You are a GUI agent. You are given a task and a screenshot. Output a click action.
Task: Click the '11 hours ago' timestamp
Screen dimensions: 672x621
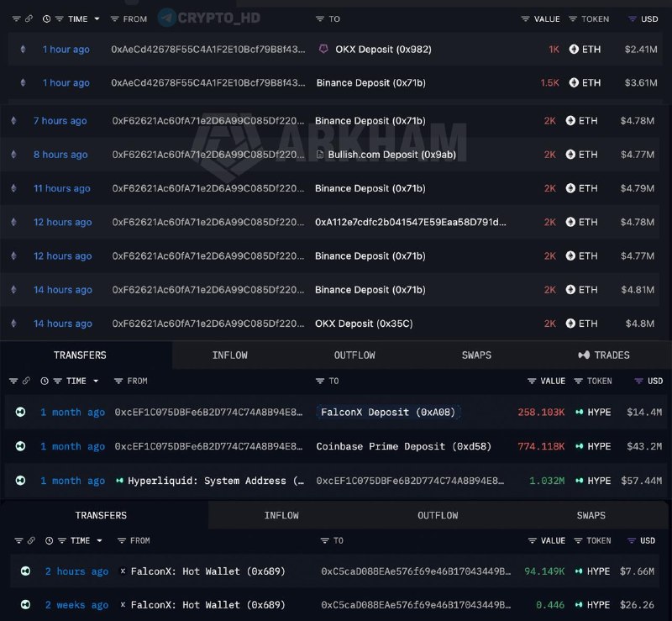coord(61,188)
